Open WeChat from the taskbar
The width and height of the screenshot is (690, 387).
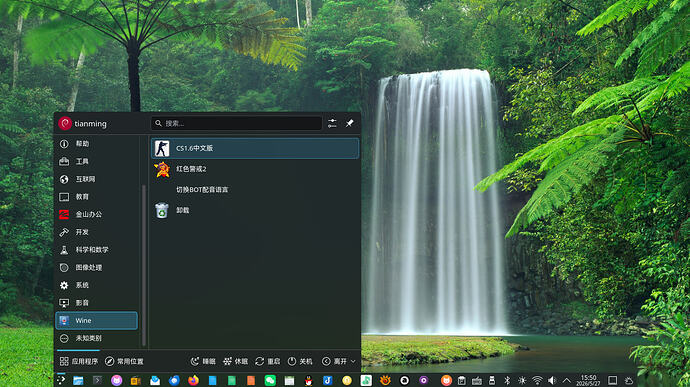coord(270,380)
